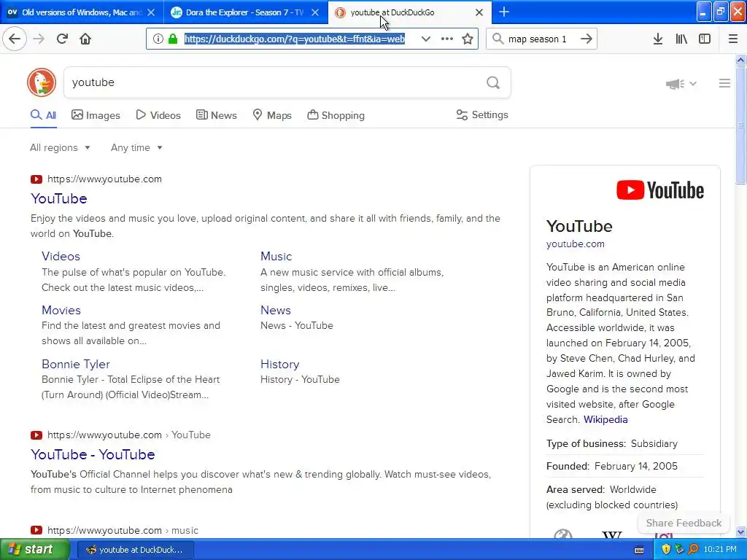Viewport: 747px width, 560px height.
Task: Open the Movies sitelink
Action: [x=61, y=310]
